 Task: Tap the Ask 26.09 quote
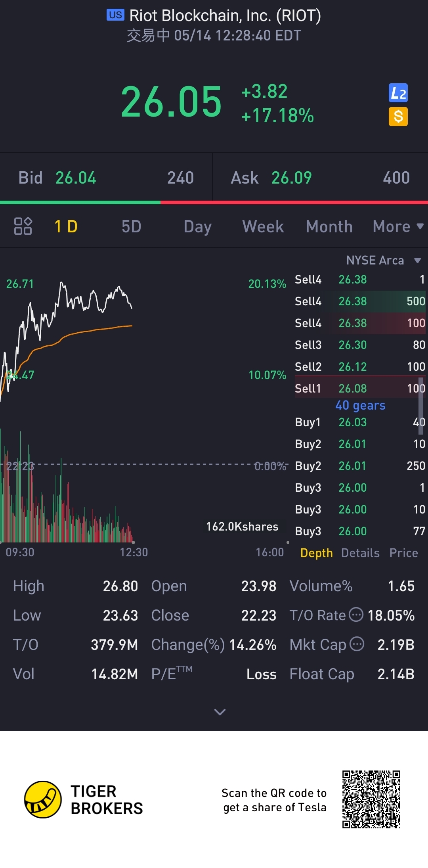tap(320, 178)
